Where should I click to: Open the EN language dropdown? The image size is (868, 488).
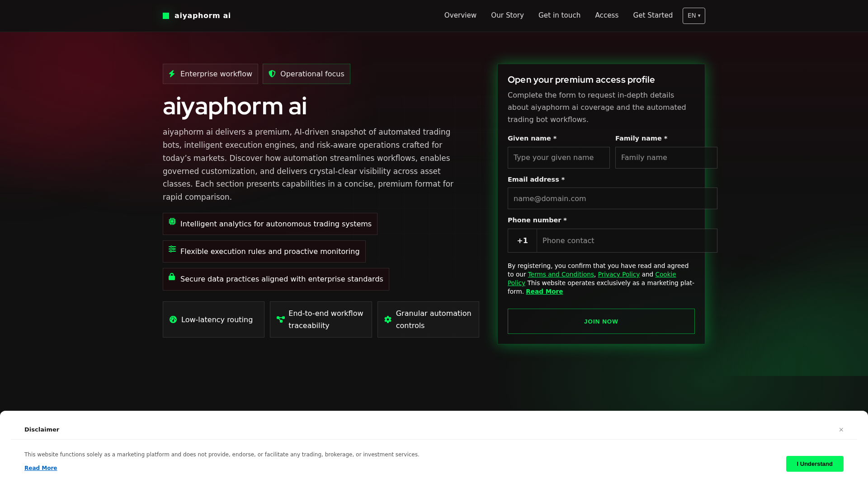[x=694, y=16]
